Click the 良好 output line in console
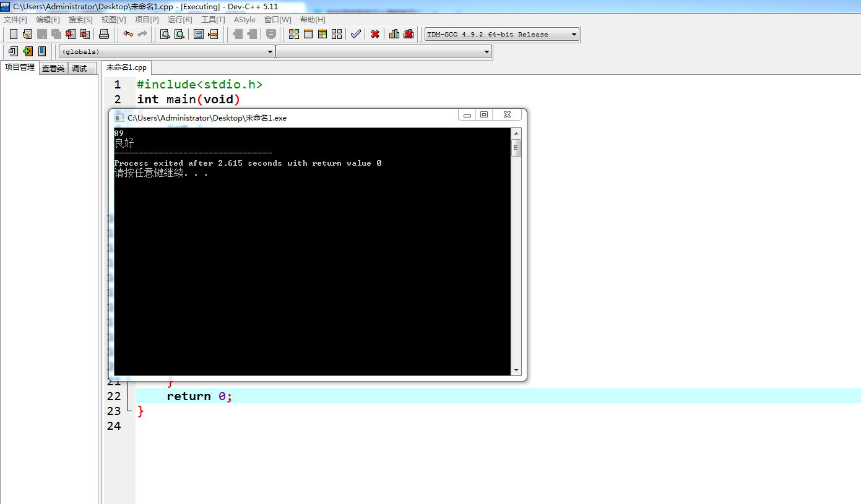The width and height of the screenshot is (861, 504). click(124, 143)
